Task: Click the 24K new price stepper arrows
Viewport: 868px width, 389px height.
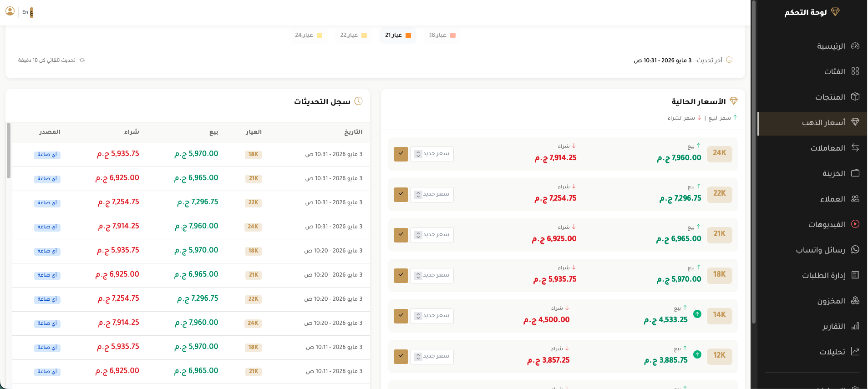Action: (418, 154)
